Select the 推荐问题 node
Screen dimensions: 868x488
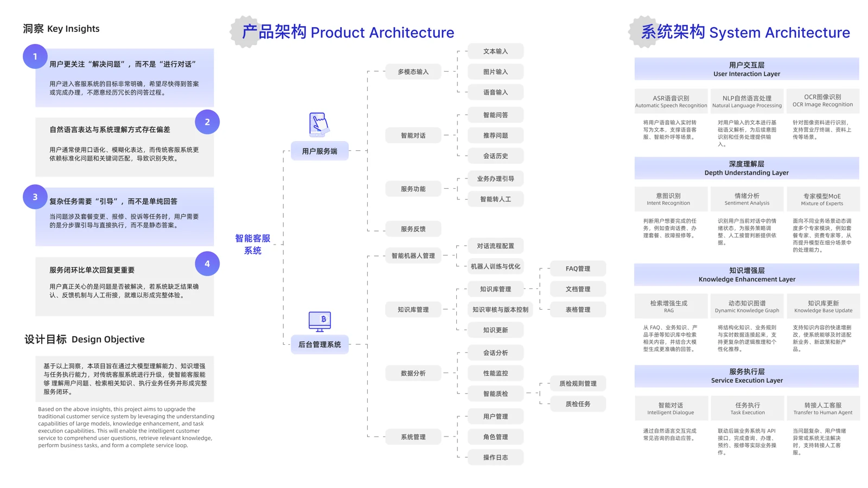pos(495,136)
